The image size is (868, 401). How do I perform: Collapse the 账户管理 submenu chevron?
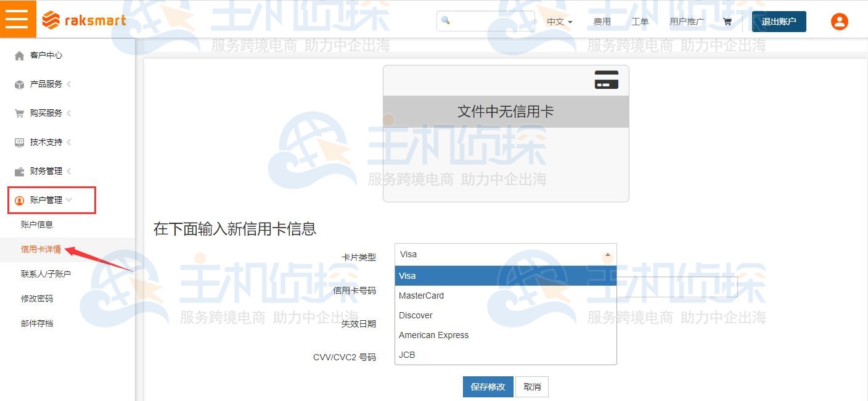69,200
